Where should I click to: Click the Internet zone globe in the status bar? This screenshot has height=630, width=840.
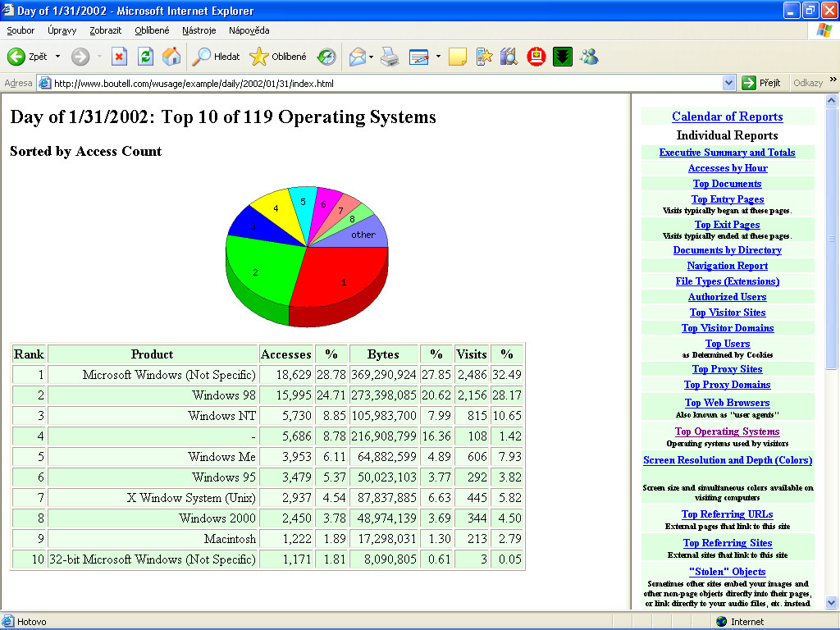pyautogui.click(x=722, y=622)
